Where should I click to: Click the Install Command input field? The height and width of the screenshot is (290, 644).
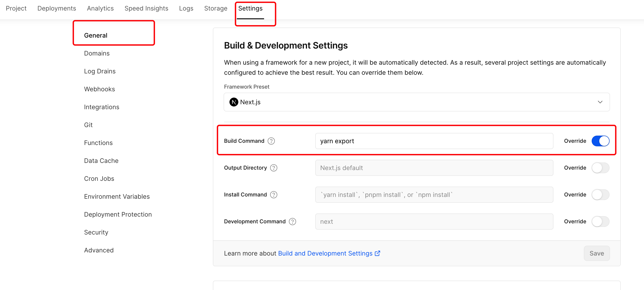pyautogui.click(x=434, y=194)
